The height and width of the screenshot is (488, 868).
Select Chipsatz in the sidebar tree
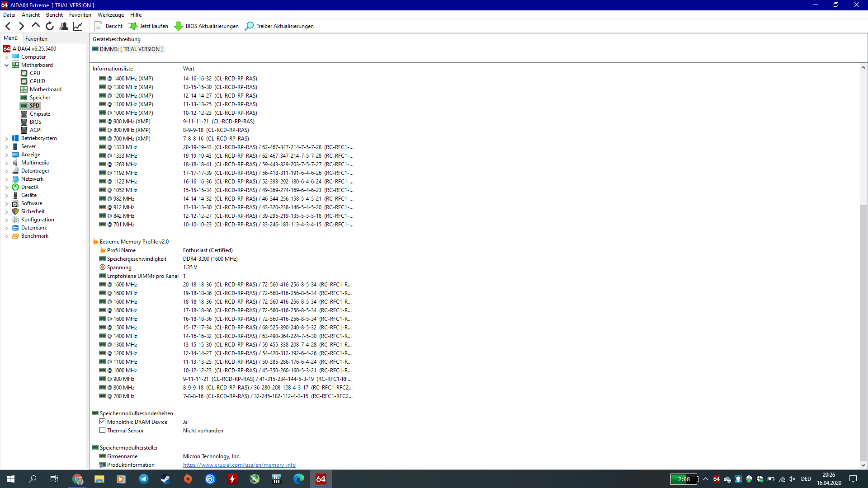coord(40,114)
